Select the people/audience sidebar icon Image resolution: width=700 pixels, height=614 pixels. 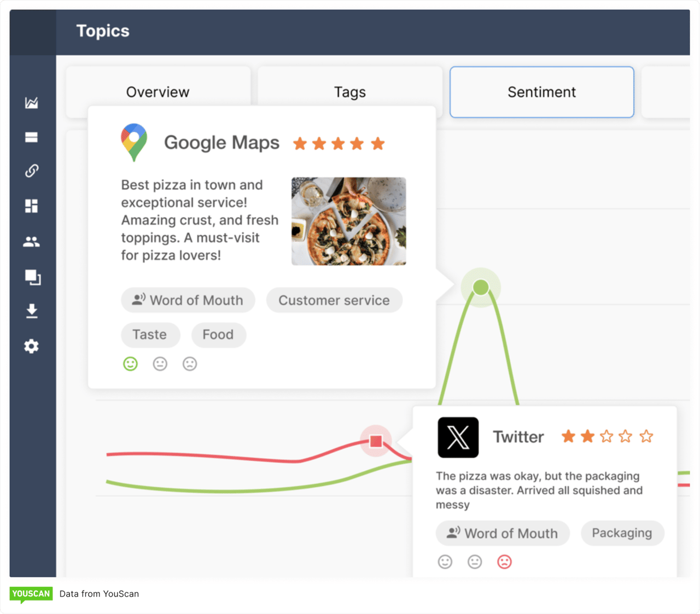tap(32, 242)
